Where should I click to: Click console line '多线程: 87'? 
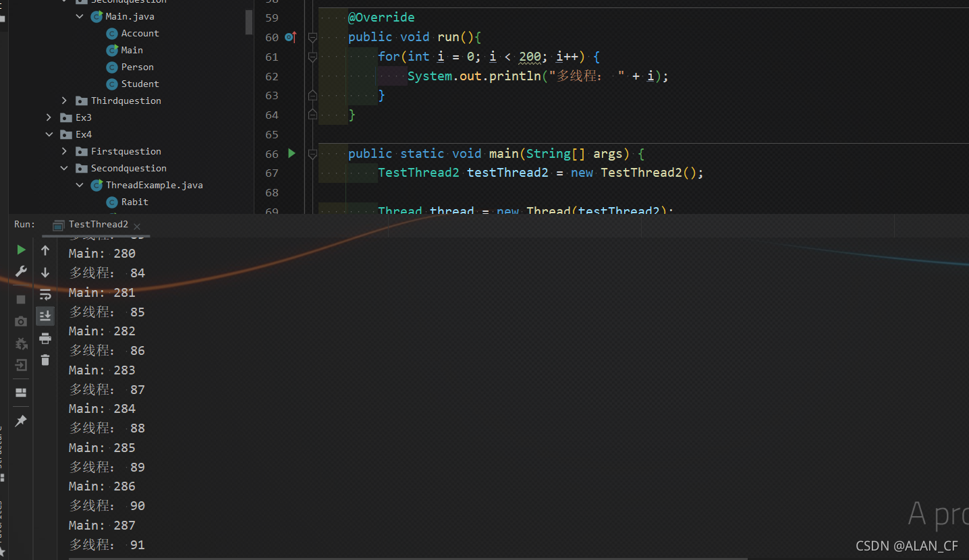(107, 390)
